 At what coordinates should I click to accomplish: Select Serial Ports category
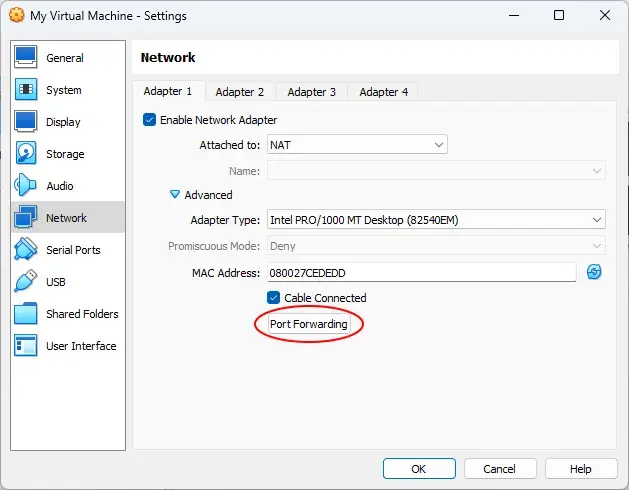click(68, 250)
